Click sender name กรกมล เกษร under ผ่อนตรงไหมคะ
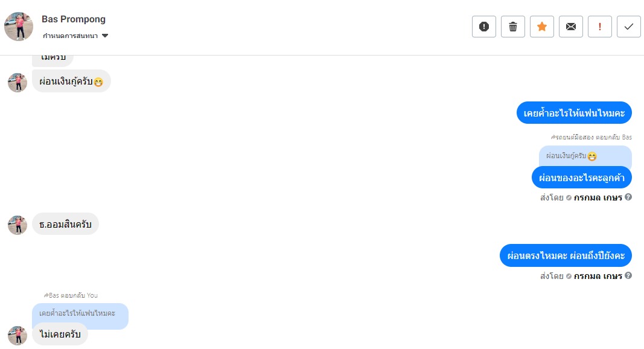Image resolution: width=644 pixels, height=349 pixels. point(598,276)
